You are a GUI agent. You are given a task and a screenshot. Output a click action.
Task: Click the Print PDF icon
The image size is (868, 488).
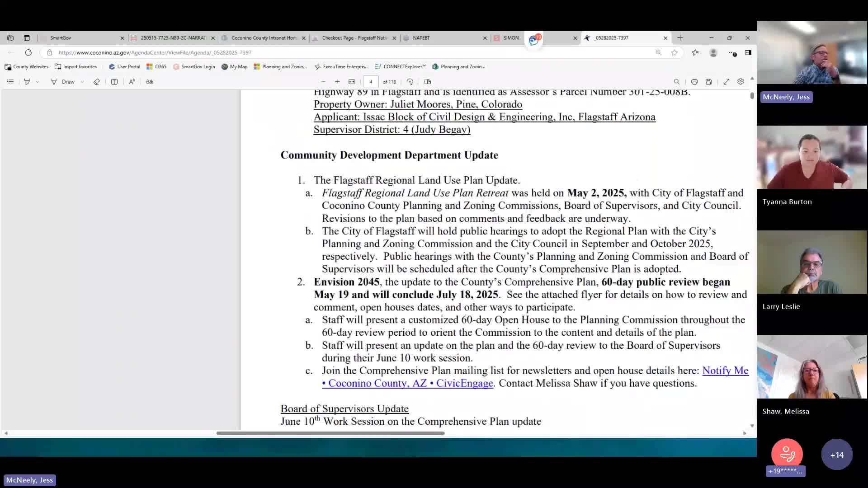[x=694, y=82]
